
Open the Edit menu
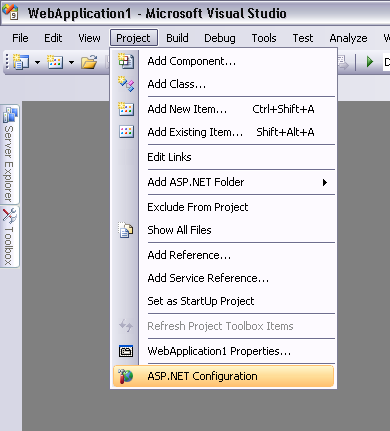click(53, 38)
